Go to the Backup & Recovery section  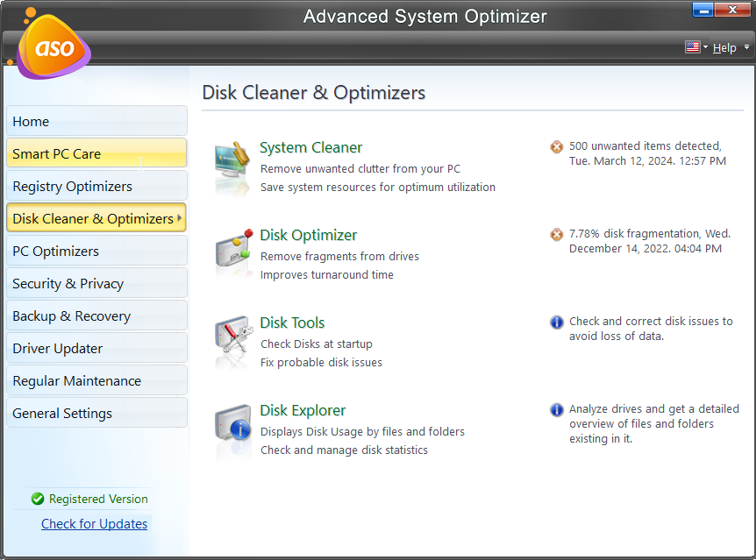96,315
